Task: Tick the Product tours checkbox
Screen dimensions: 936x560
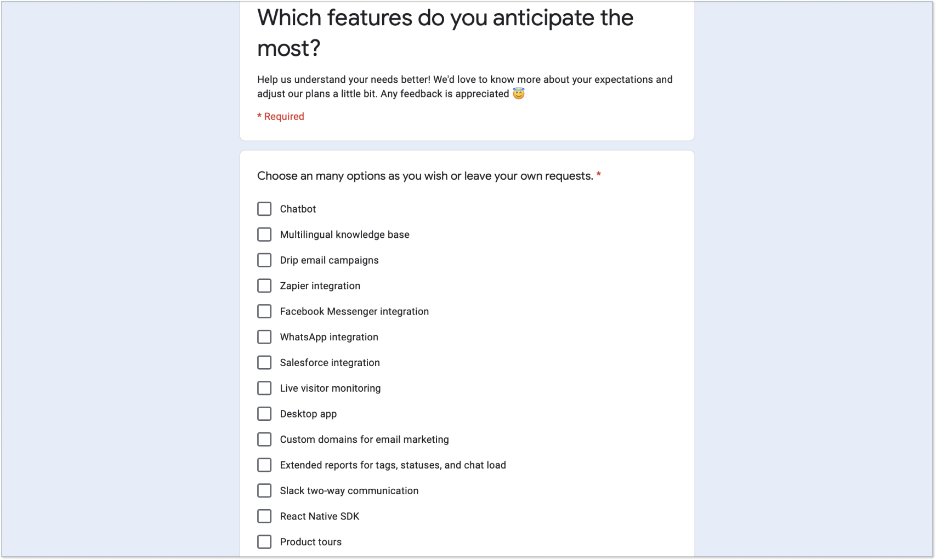Action: (264, 542)
